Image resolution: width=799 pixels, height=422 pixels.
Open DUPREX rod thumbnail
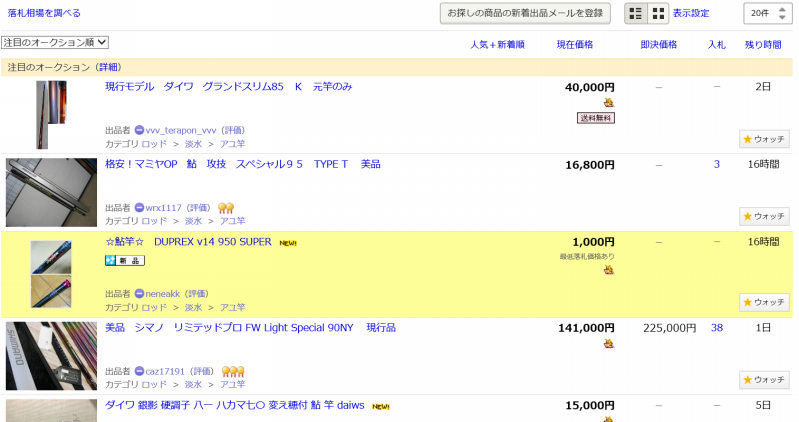51,274
